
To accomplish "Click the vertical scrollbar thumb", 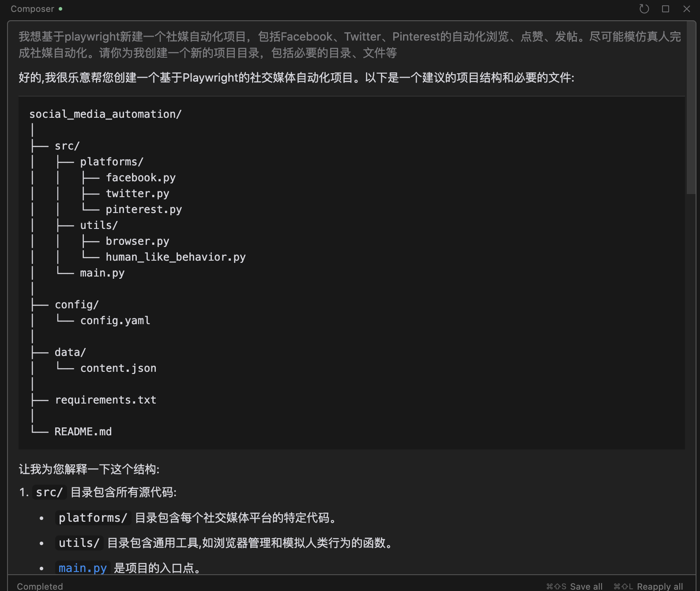I will pos(691,110).
